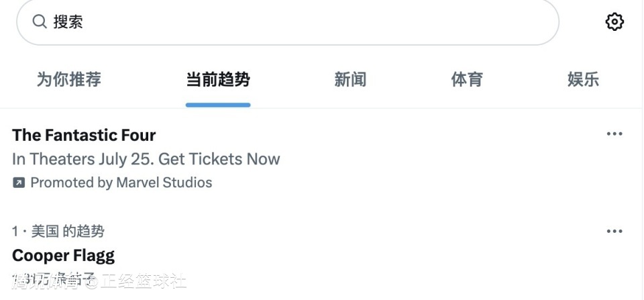
Task: Click the promoted arrow icon
Action: coord(19,183)
